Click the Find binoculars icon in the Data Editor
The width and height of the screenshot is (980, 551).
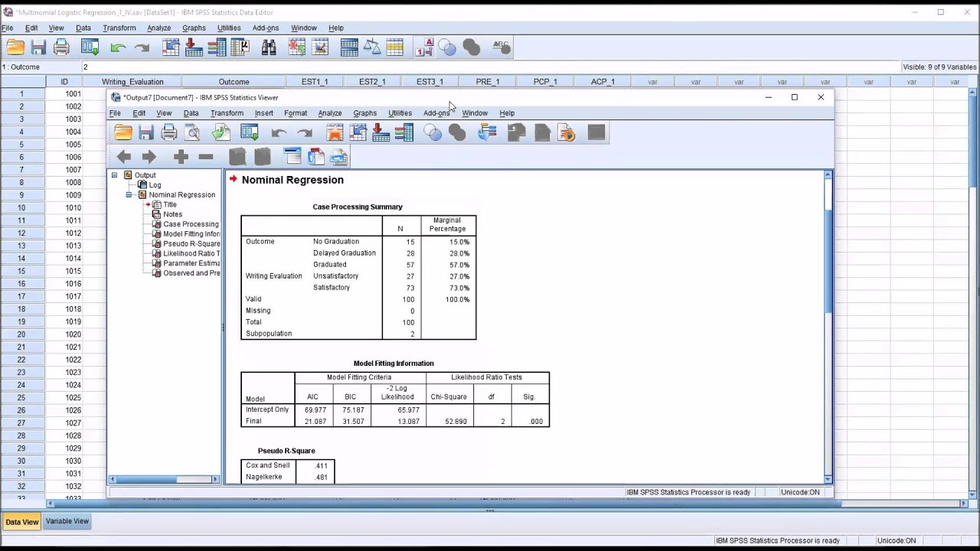click(x=269, y=47)
